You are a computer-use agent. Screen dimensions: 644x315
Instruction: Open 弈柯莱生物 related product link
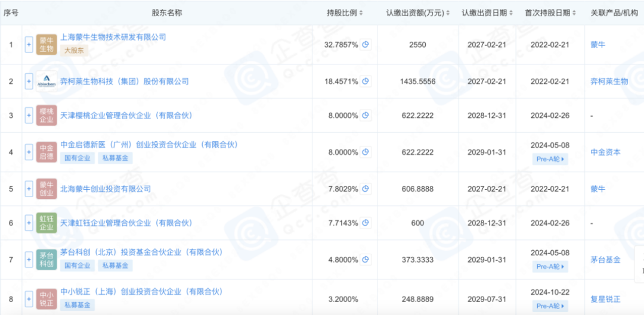click(x=609, y=81)
